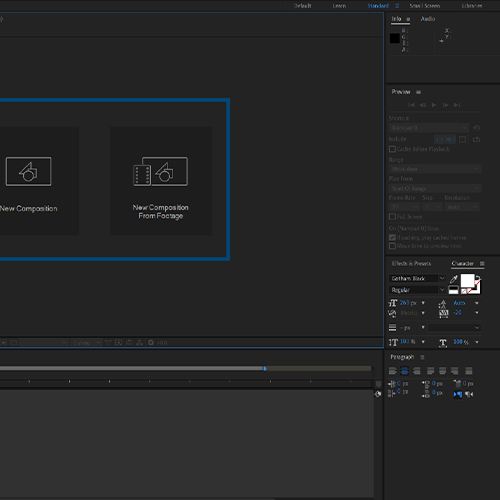The height and width of the screenshot is (500, 500).
Task: Click the first frame preview button
Action: point(411,105)
